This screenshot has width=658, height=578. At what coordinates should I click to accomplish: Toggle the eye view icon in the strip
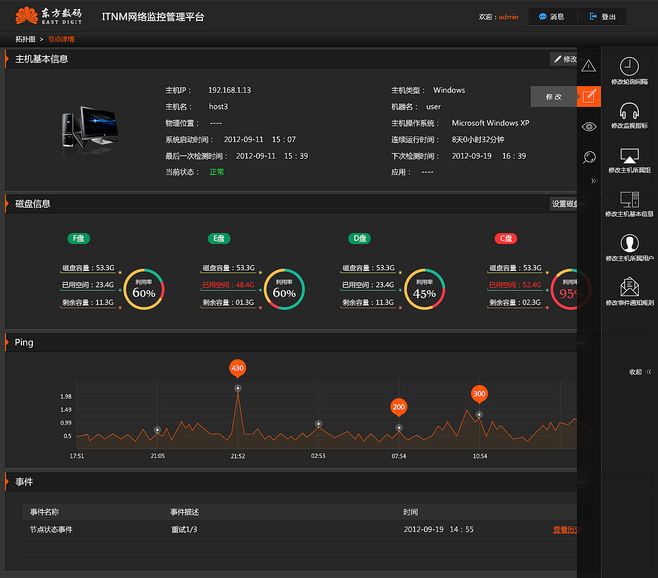589,126
